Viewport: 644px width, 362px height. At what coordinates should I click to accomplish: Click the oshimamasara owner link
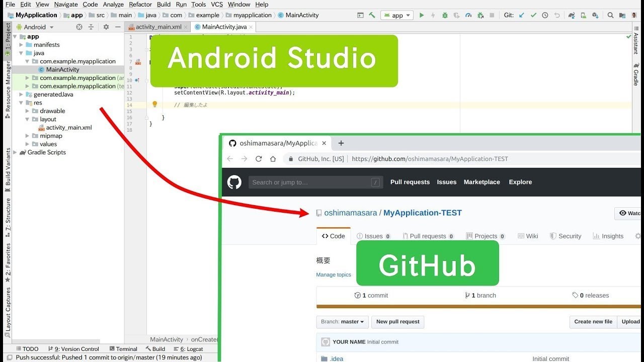click(x=351, y=213)
